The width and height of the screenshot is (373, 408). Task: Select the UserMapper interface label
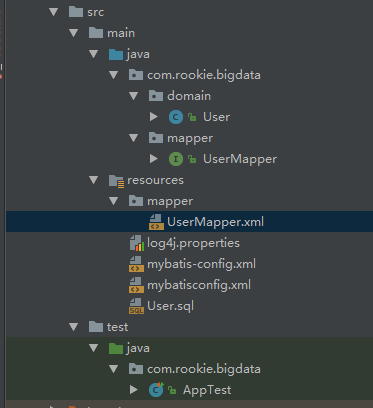(240, 159)
